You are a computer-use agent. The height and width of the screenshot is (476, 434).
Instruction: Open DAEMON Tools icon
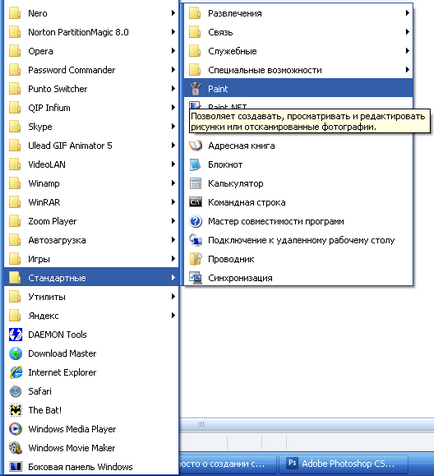tap(15, 335)
